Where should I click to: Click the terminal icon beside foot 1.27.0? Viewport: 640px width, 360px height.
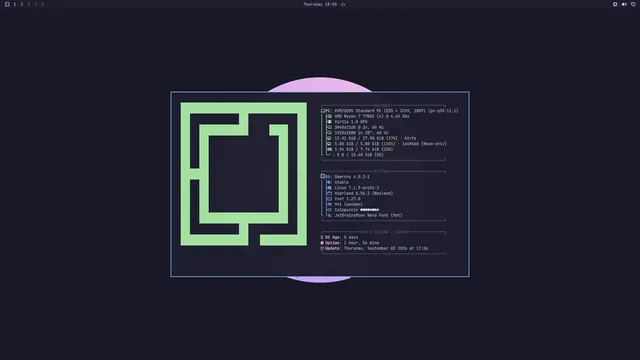pyautogui.click(x=329, y=199)
